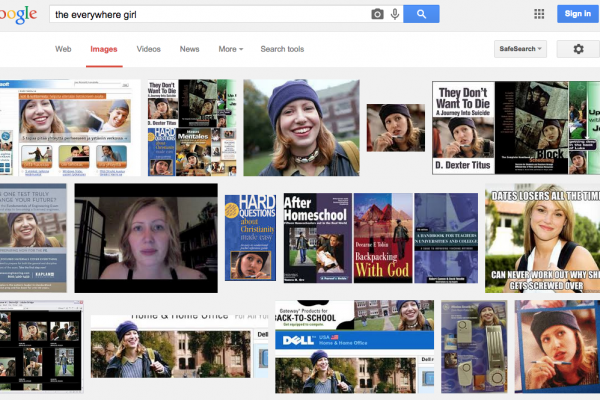Open the tilted blue-framed girl with pen thumbnail

coord(557,347)
